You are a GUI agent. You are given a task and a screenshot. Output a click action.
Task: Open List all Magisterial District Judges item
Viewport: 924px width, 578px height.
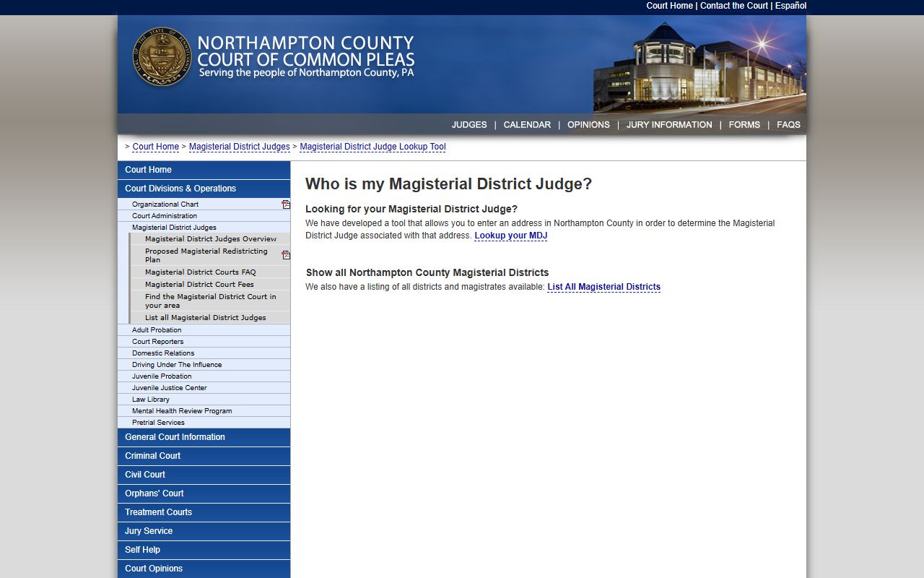point(210,318)
